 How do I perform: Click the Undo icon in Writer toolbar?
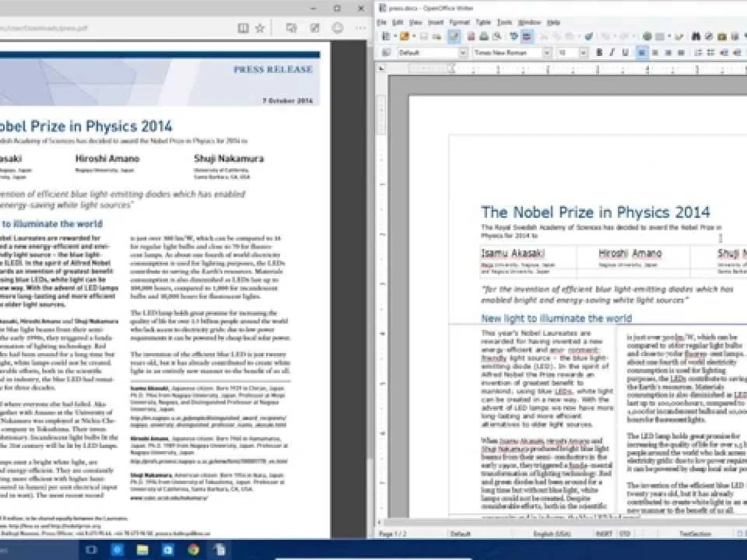click(x=606, y=37)
